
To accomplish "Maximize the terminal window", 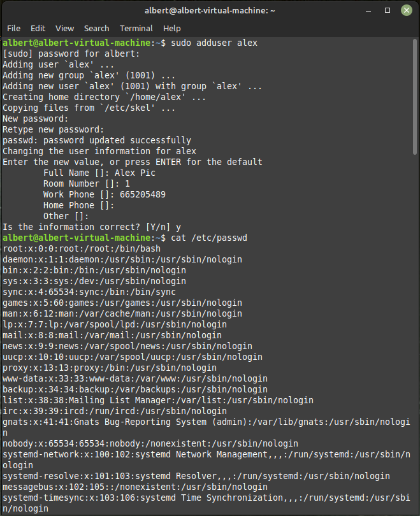I will click(387, 11).
